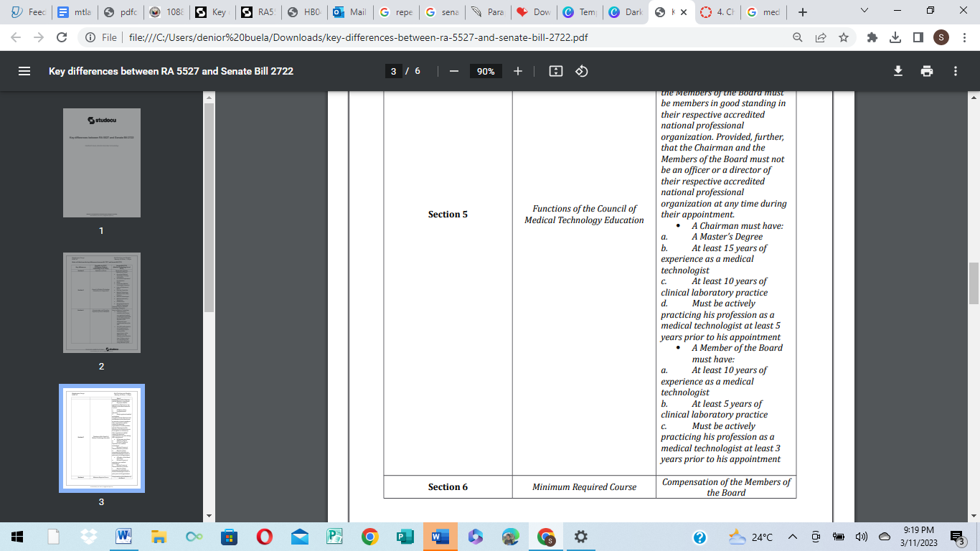
Task: Bookmark this page with the star icon
Action: click(x=844, y=37)
